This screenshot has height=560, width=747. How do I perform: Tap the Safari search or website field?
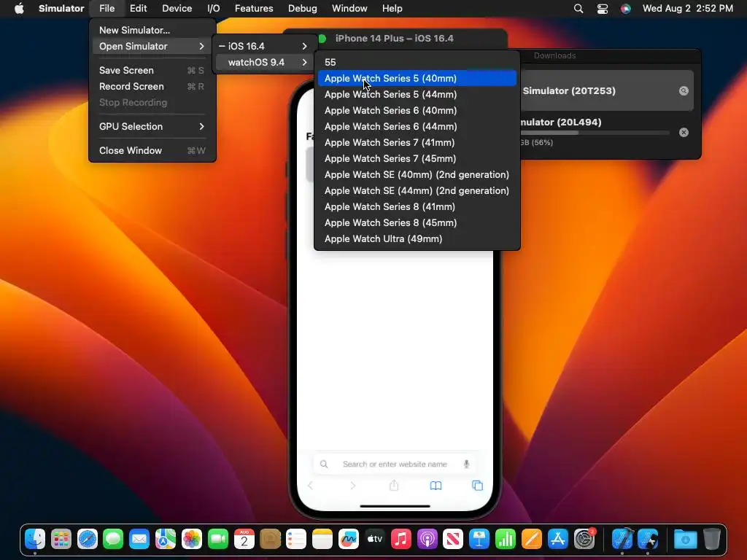[x=395, y=464]
